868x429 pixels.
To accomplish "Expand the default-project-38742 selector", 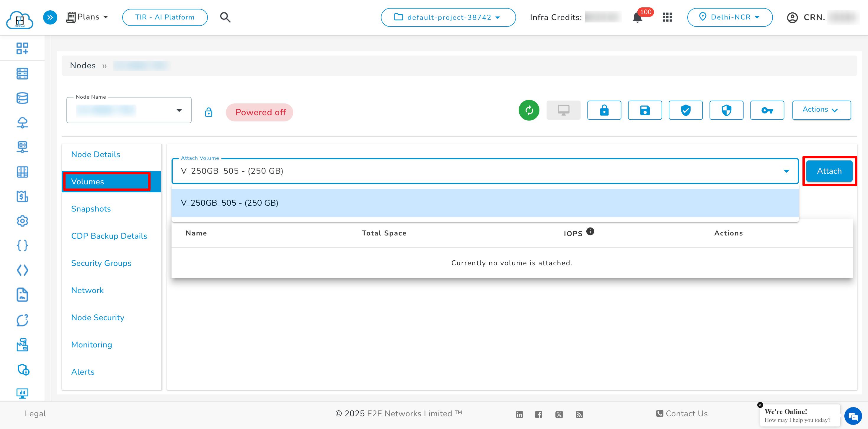I will click(x=448, y=17).
